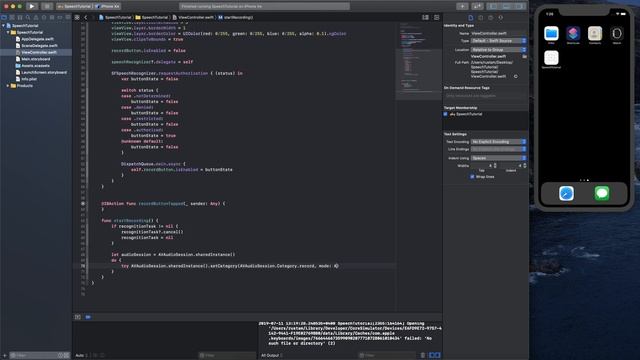640x360 pixels.
Task: Open Shortcuts app in the simulator
Action: tap(573, 33)
